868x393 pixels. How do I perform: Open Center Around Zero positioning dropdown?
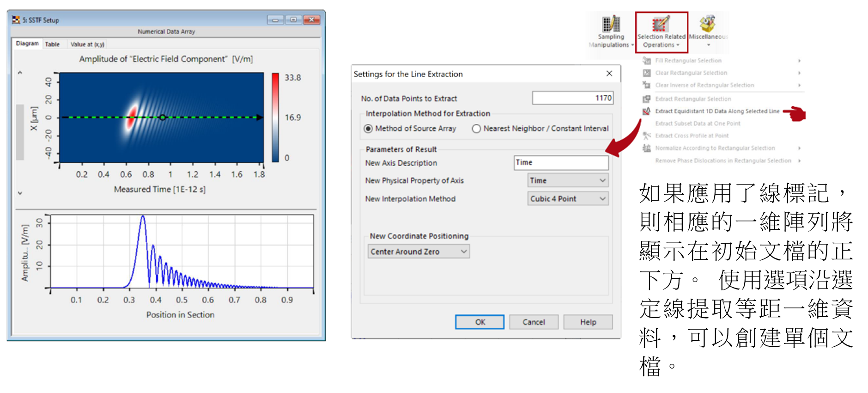(419, 252)
